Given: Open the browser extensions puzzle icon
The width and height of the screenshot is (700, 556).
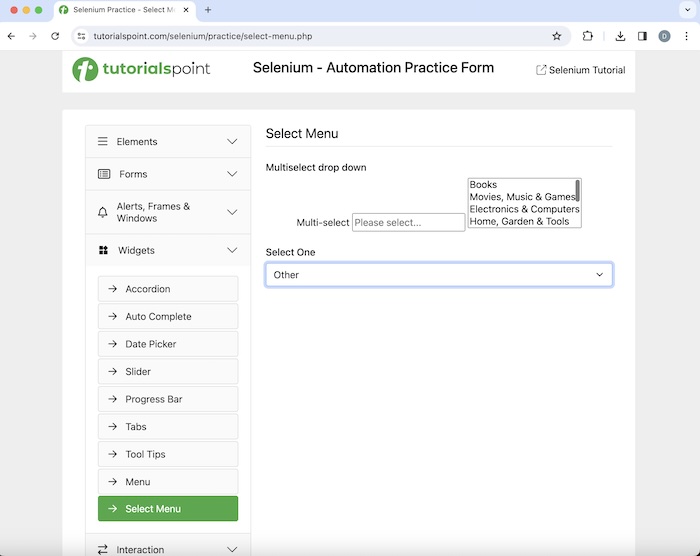Looking at the screenshot, I should 588,36.
